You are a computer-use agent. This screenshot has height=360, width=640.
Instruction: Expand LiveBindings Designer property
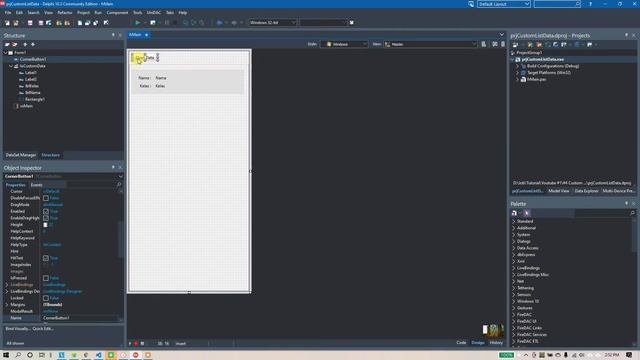(x=7, y=291)
